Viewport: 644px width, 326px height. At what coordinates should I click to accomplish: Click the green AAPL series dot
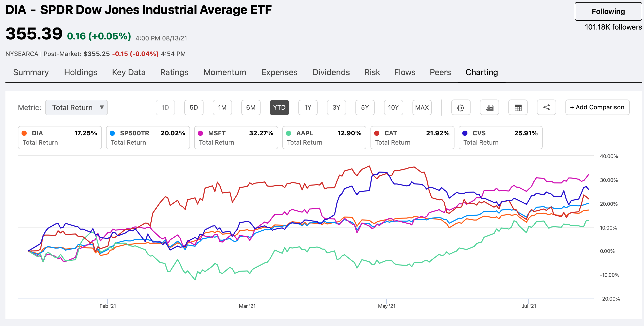289,133
